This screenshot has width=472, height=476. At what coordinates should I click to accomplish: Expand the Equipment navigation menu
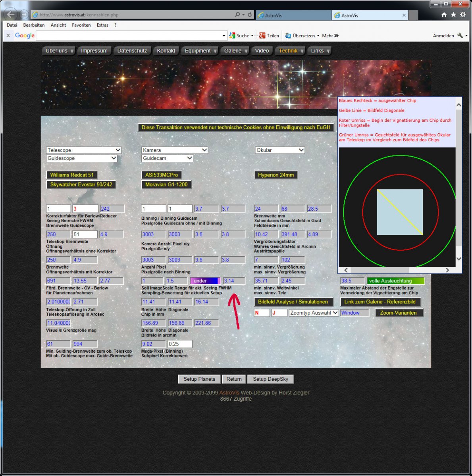tap(200, 51)
